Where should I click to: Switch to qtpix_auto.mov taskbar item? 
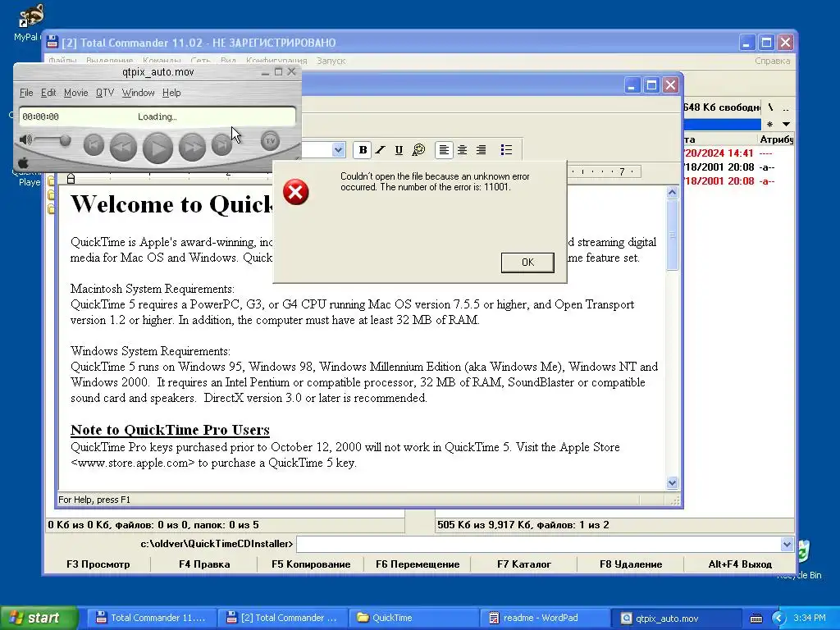[x=677, y=618]
